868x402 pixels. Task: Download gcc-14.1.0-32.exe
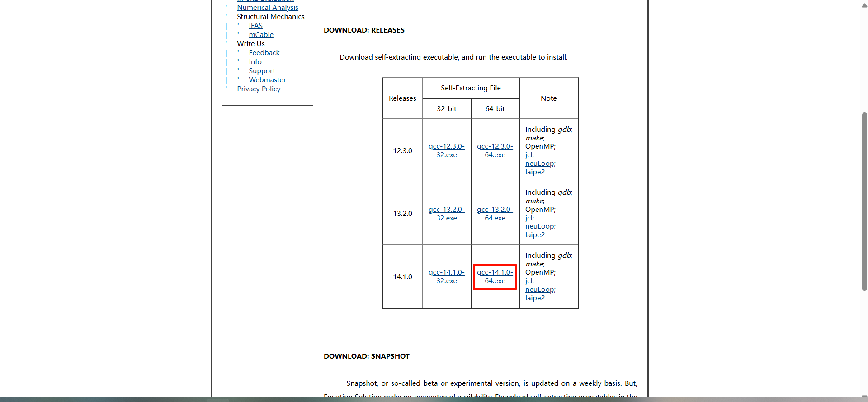click(x=446, y=276)
